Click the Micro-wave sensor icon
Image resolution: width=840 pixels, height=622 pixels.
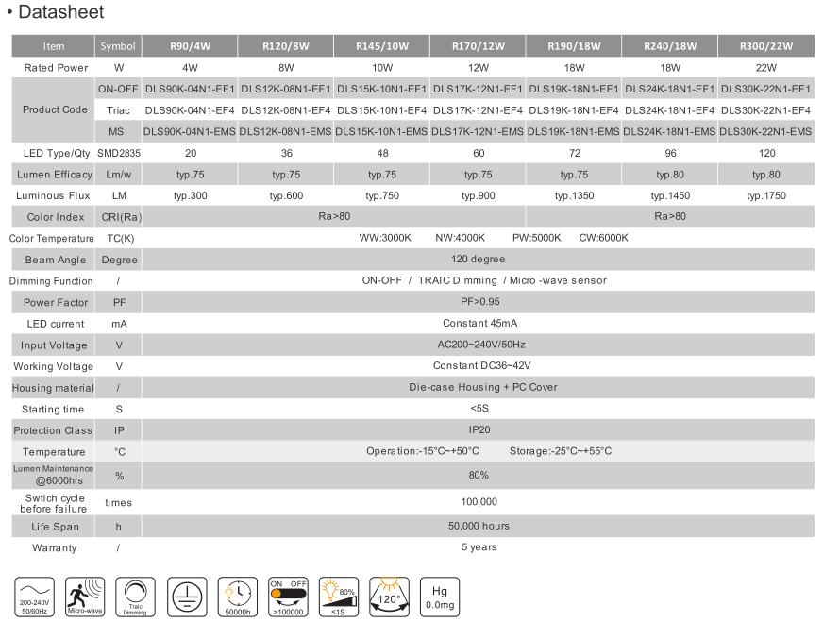(85, 597)
